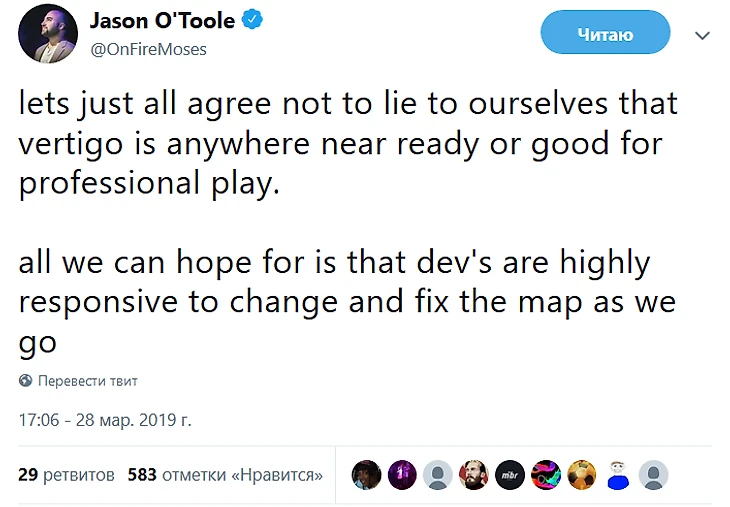
Task: Open gray default avatar after cartoon figure
Action: pyautogui.click(x=654, y=475)
